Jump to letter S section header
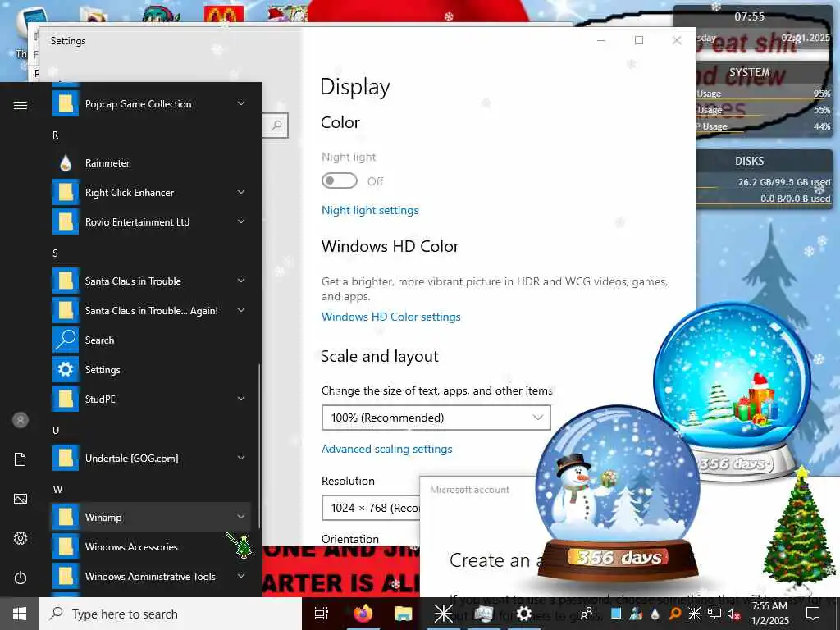The height and width of the screenshot is (630, 840). (x=55, y=253)
